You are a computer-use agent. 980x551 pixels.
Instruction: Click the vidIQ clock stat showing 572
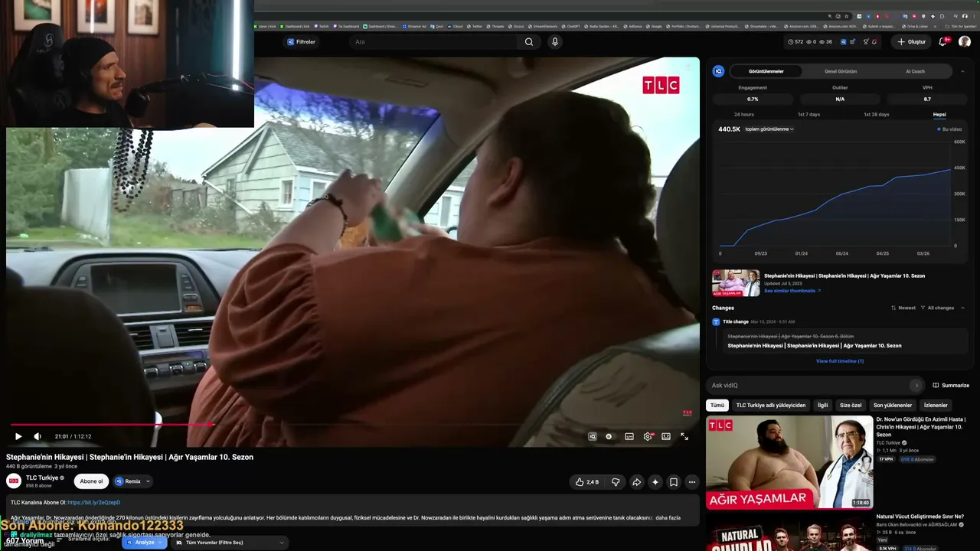pyautogui.click(x=795, y=42)
